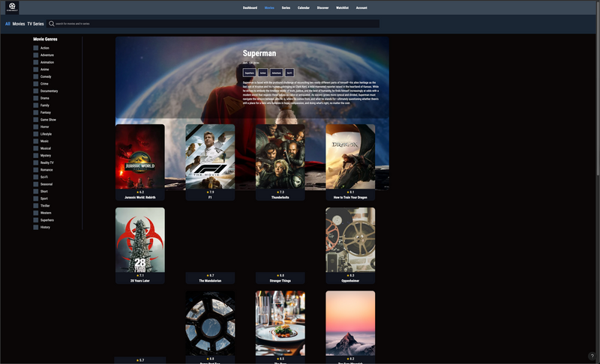
Task: Click the Superhero tag on Superman banner
Action: click(x=250, y=73)
